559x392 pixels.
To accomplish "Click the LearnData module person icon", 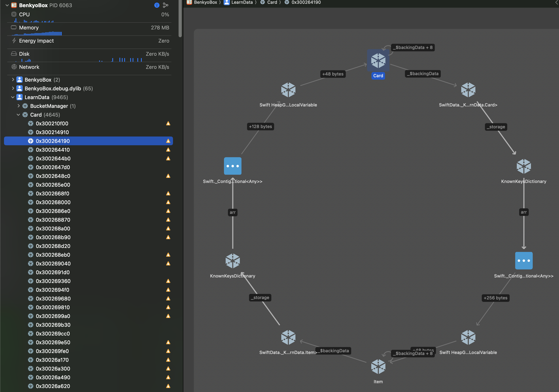I will tap(20, 97).
